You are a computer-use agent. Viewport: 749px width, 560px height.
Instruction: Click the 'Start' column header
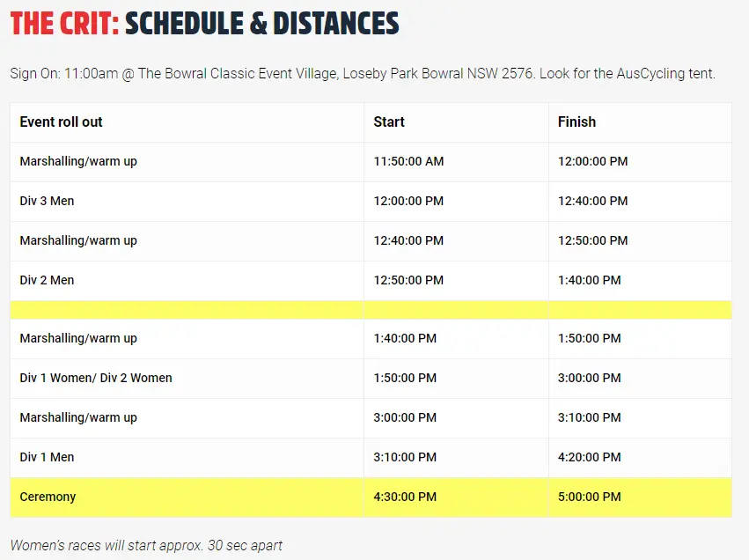[389, 122]
